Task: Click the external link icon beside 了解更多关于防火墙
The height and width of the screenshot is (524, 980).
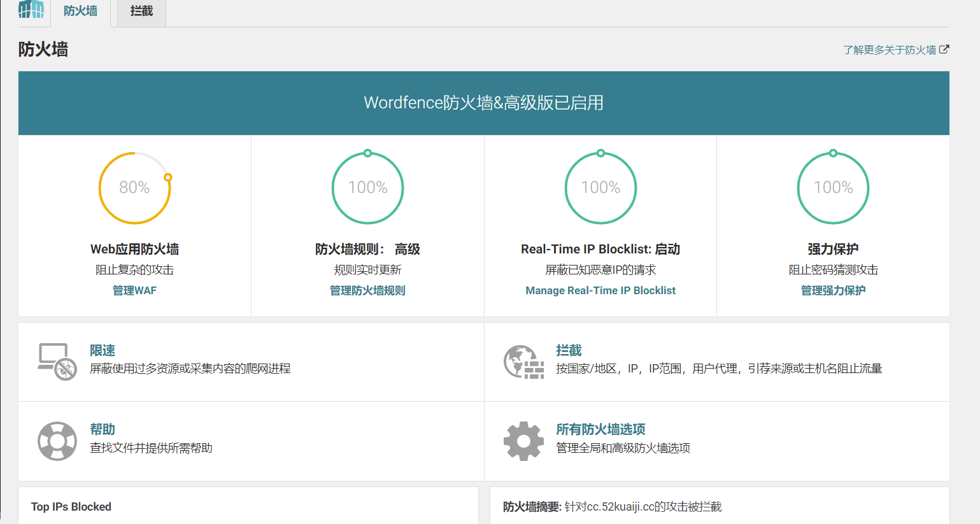Action: pos(944,49)
